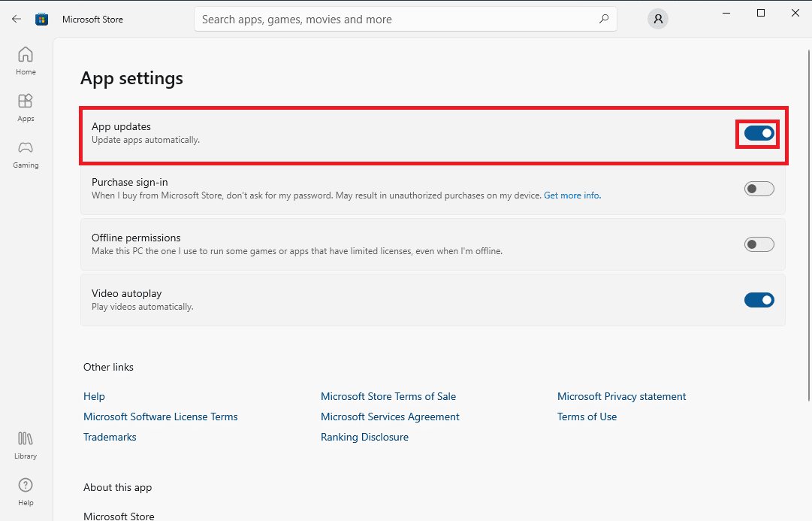Open the Apps section in sidebar
The image size is (812, 521).
(26, 108)
